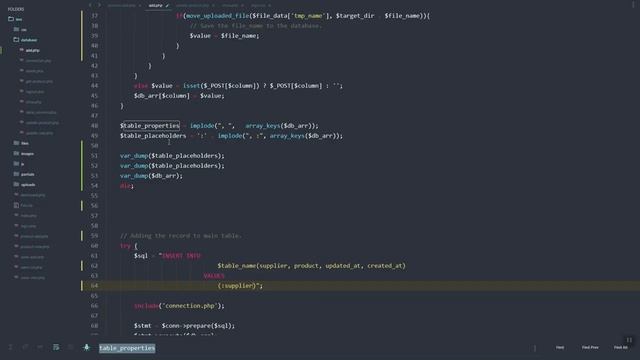
Task: Expand the js folder in sidebar
Action: (19, 164)
